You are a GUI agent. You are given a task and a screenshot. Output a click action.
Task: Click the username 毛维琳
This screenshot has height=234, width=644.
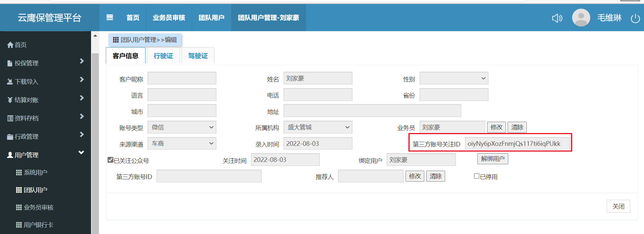(609, 18)
